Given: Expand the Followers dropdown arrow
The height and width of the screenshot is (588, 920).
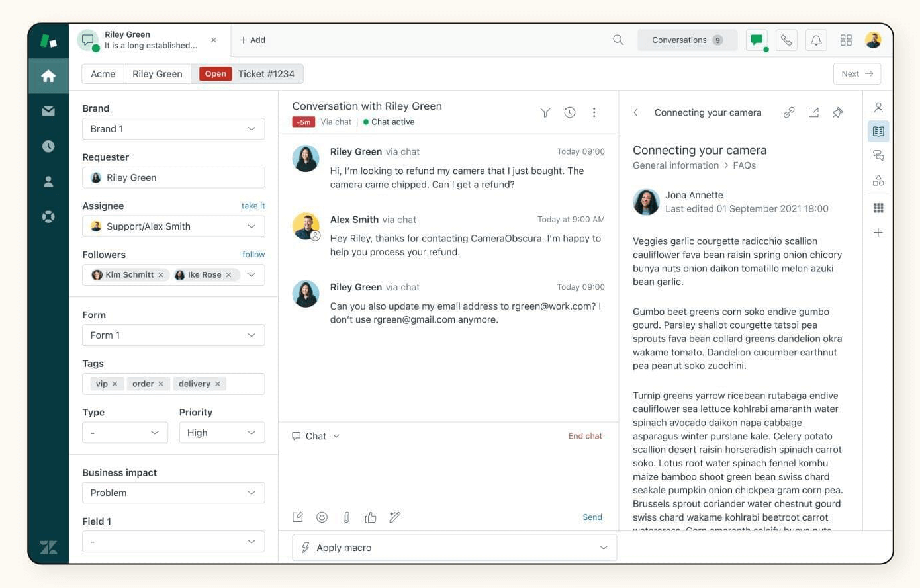Looking at the screenshot, I should [x=252, y=275].
